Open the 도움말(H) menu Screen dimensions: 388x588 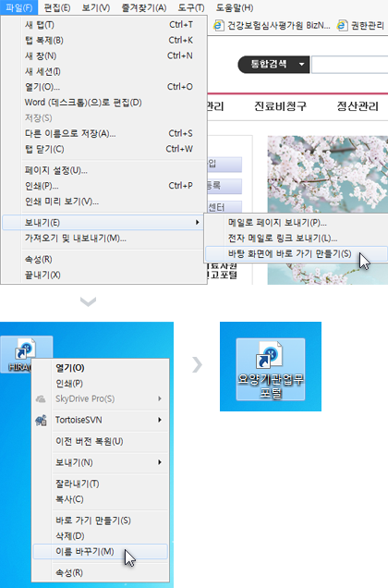(x=235, y=7)
